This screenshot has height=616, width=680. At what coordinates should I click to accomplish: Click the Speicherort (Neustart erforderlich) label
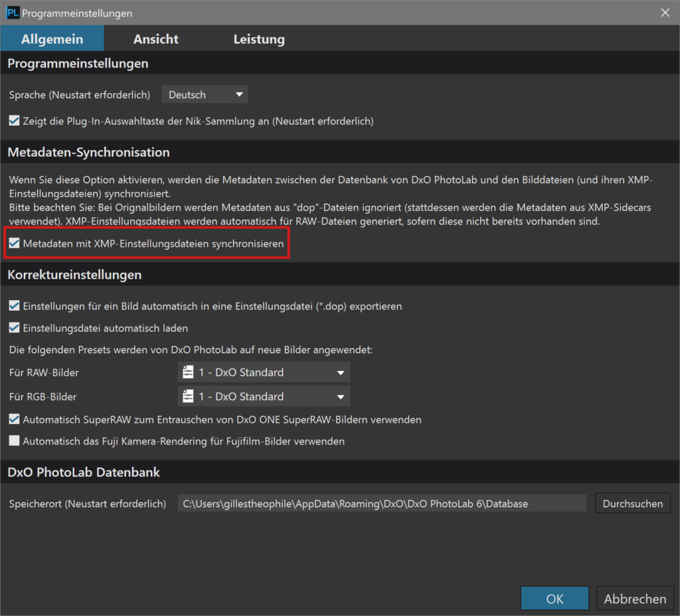[88, 504]
